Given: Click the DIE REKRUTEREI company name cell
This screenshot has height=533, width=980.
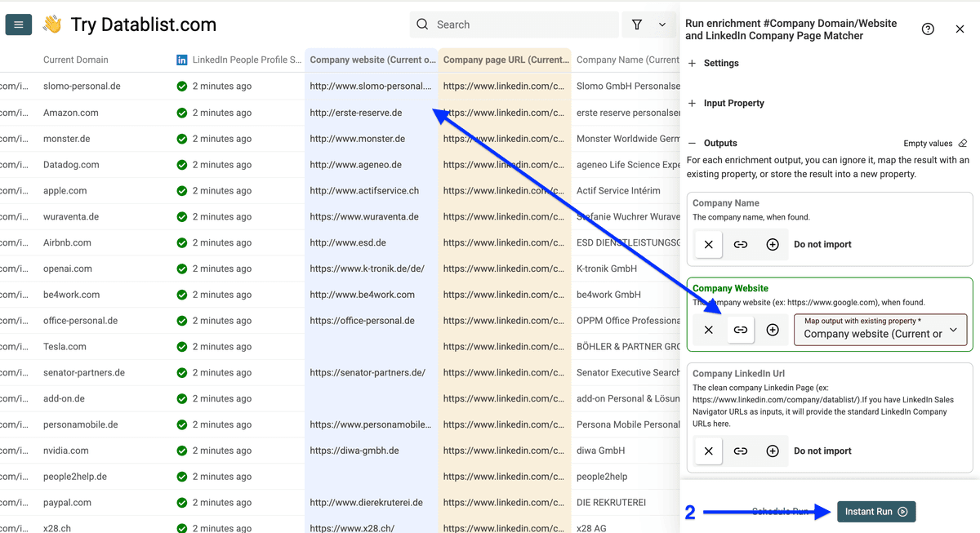Looking at the screenshot, I should (611, 503).
